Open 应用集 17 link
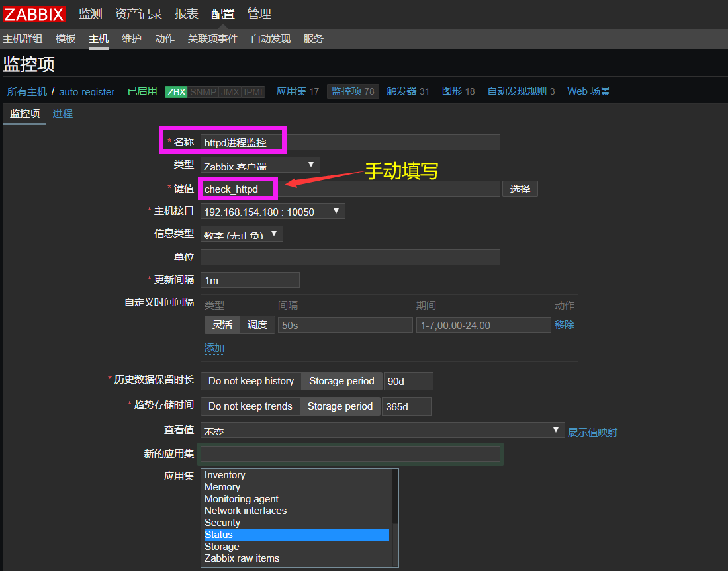 [298, 91]
